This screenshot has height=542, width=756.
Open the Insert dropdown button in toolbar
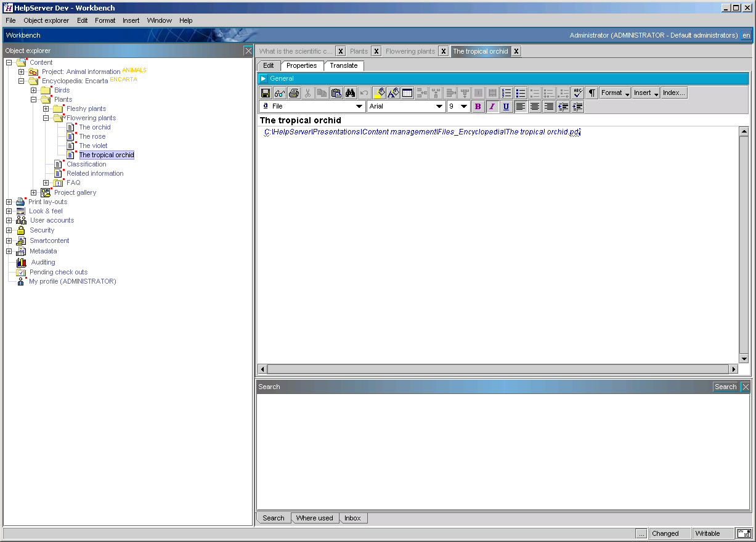tap(646, 93)
